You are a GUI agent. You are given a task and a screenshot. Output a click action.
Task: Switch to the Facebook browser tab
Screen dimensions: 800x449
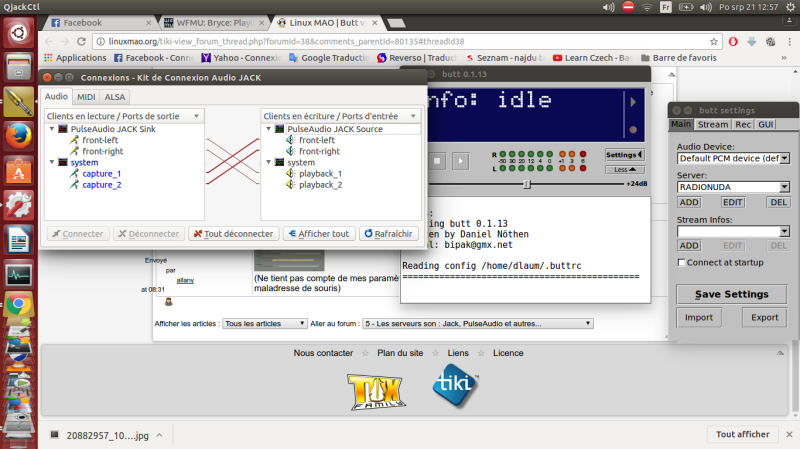[x=99, y=23]
